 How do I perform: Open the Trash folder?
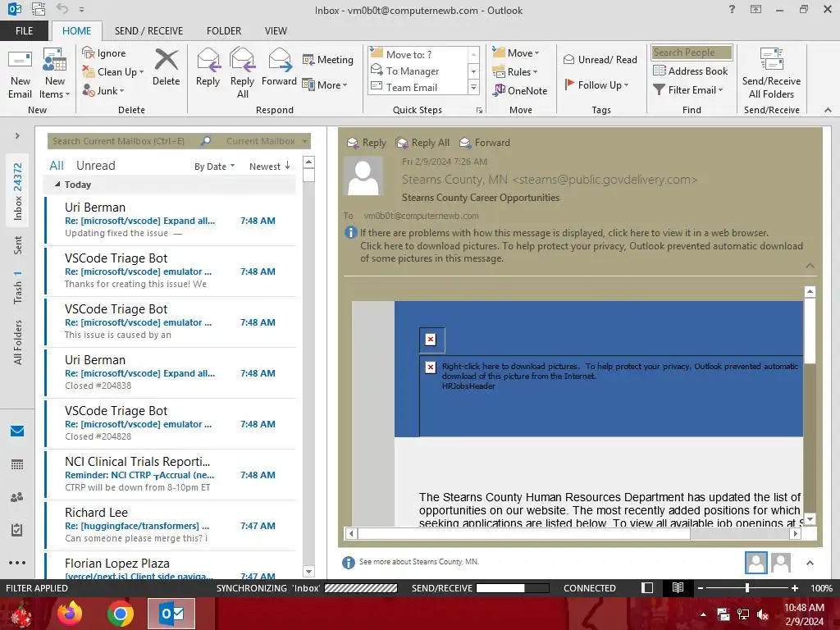pos(17,287)
